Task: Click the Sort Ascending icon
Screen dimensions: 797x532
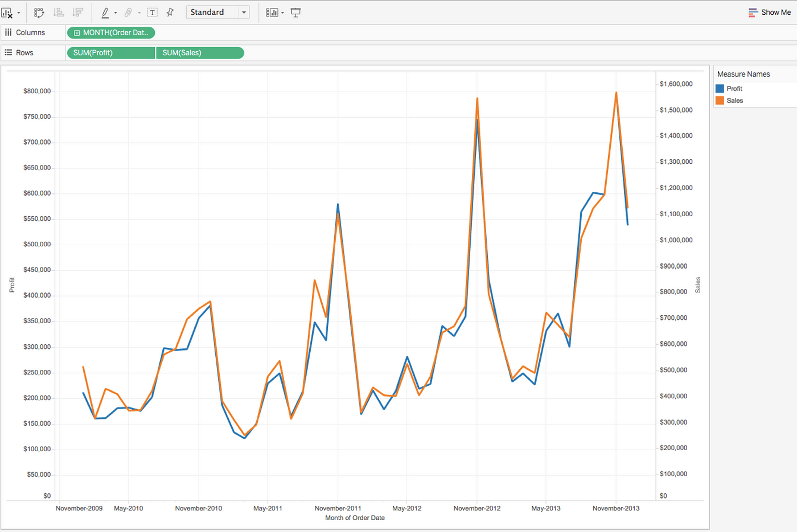Action: coord(59,13)
